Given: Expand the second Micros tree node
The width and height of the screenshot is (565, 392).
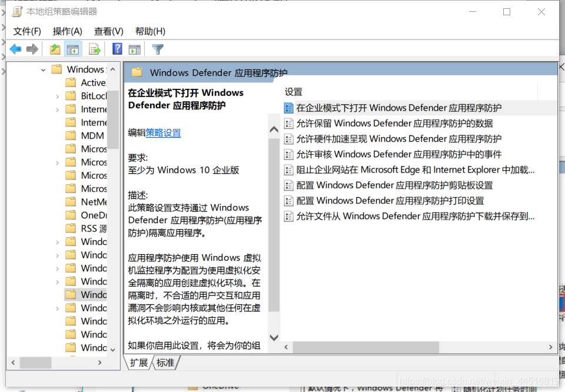Looking at the screenshot, I should click(57, 162).
